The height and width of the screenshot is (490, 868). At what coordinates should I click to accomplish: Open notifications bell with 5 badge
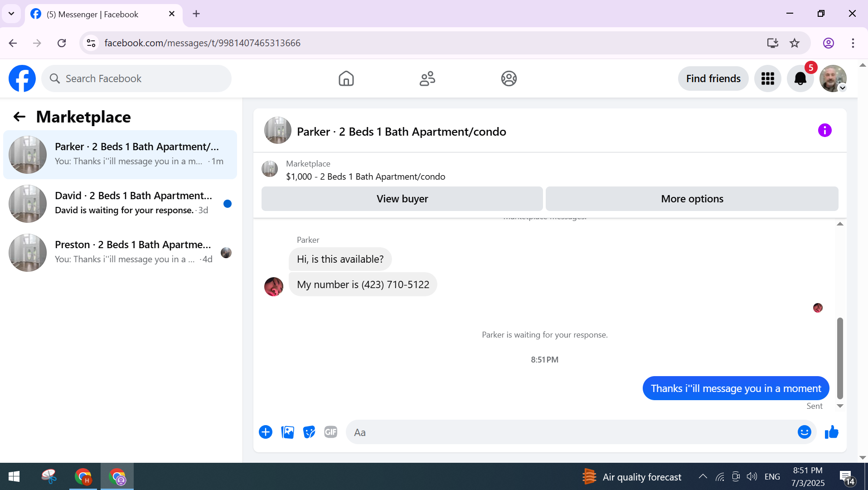click(800, 78)
